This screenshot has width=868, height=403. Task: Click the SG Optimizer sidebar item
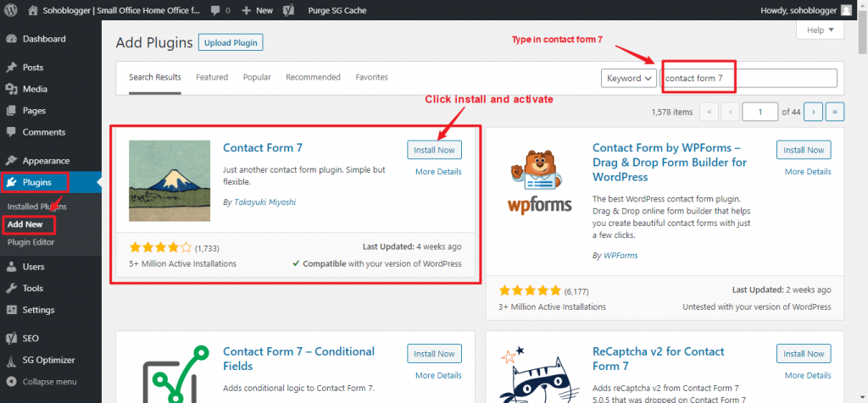[x=48, y=360]
